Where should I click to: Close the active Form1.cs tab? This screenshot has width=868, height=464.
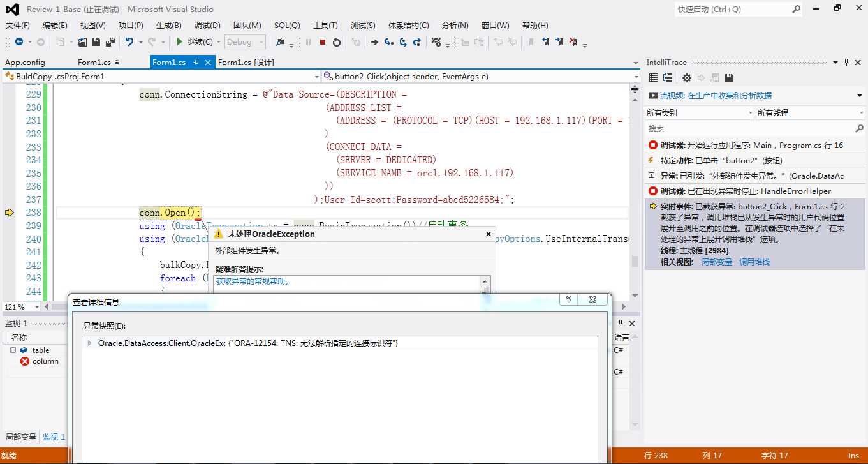[x=209, y=63]
